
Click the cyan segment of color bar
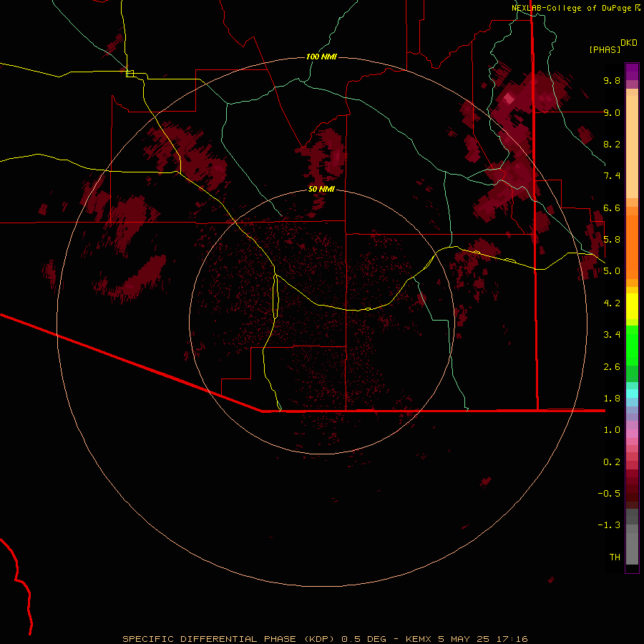tap(632, 393)
